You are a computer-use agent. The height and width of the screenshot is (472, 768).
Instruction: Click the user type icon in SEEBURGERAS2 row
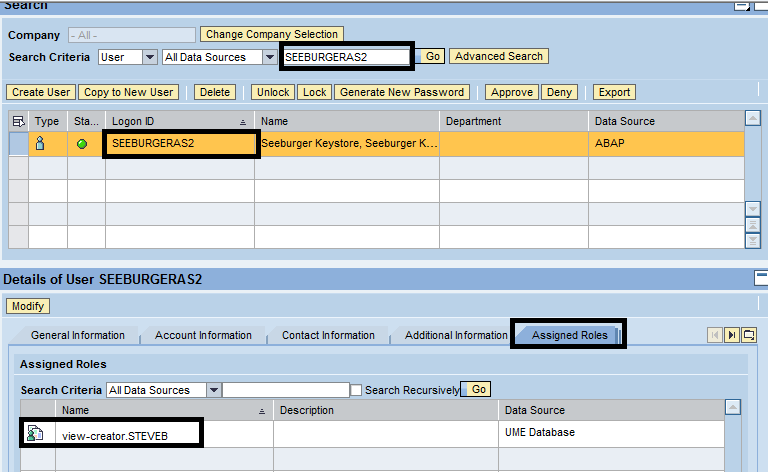click(x=41, y=144)
